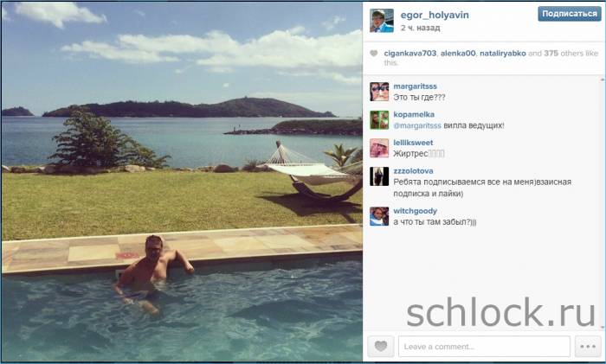Open zzzolotova commenter avatar

point(379,176)
